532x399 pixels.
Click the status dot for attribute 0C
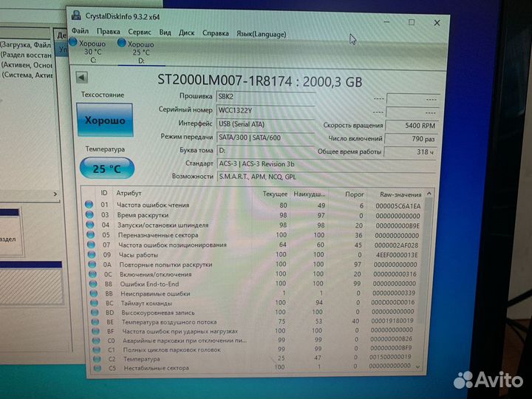(92, 274)
